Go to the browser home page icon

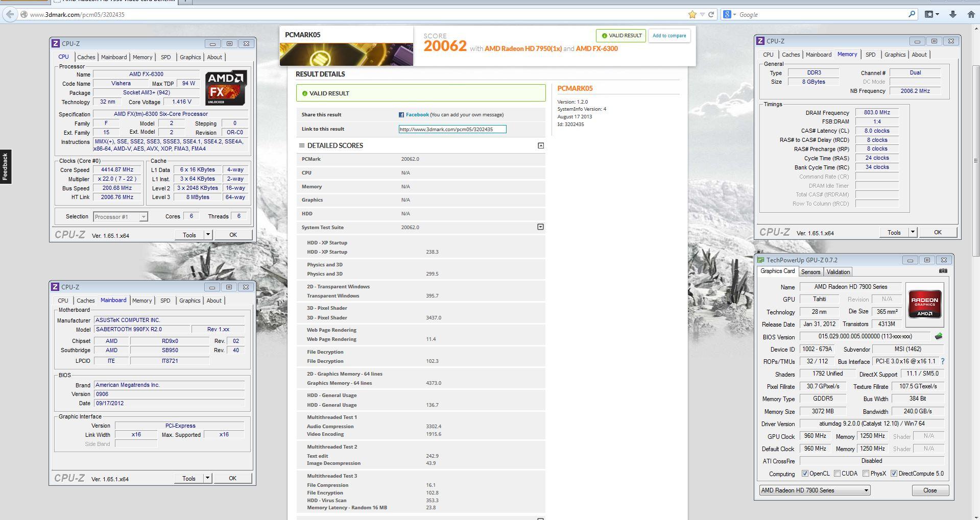tap(971, 14)
